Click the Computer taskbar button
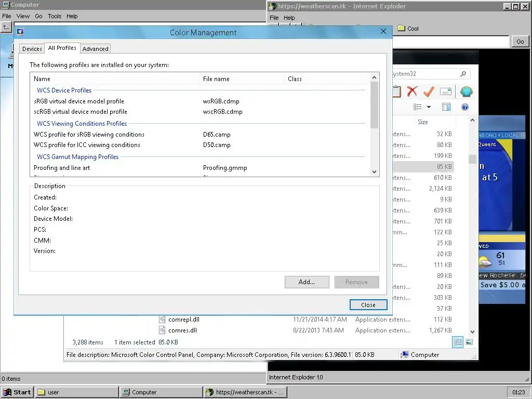Image resolution: width=532 pixels, height=399 pixels. tap(161, 392)
